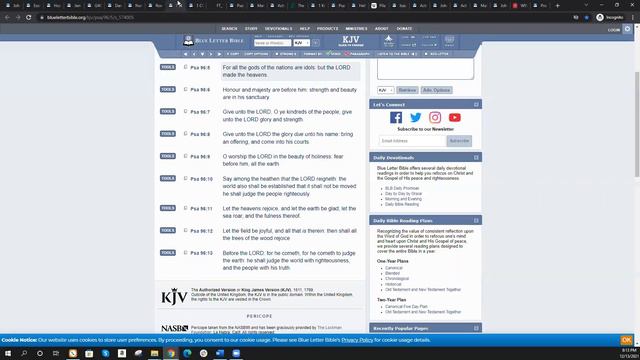Click the lighthouse icon in header
This screenshot has width=640, height=360.
coord(389,40)
